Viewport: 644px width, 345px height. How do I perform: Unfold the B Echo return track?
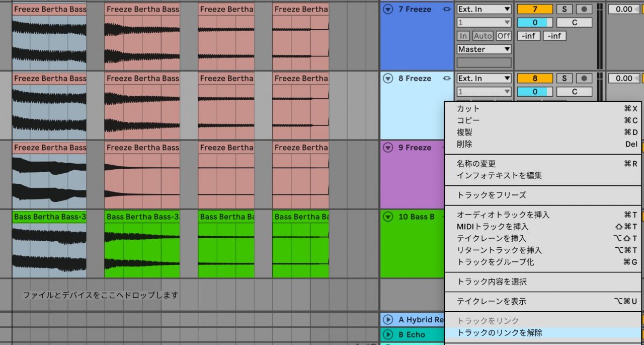coord(387,334)
